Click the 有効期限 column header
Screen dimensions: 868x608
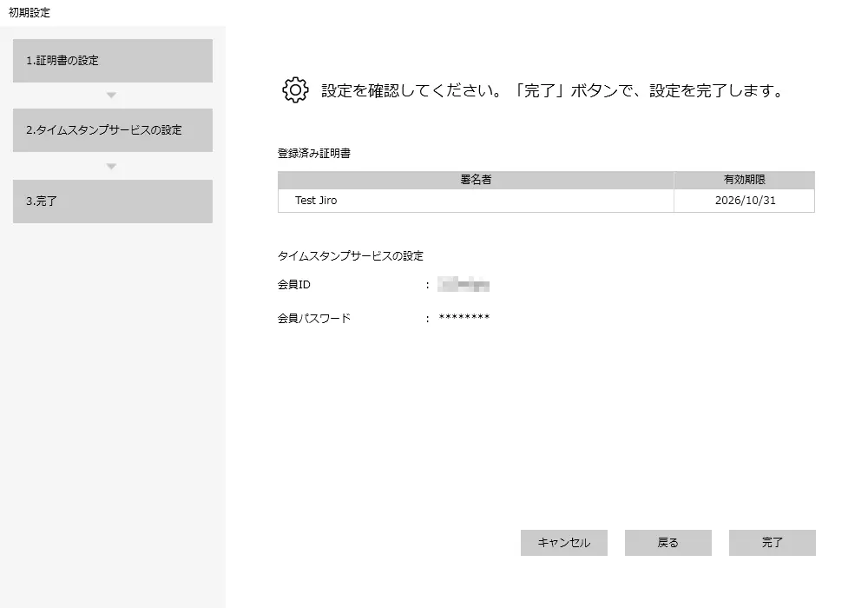tap(744, 180)
